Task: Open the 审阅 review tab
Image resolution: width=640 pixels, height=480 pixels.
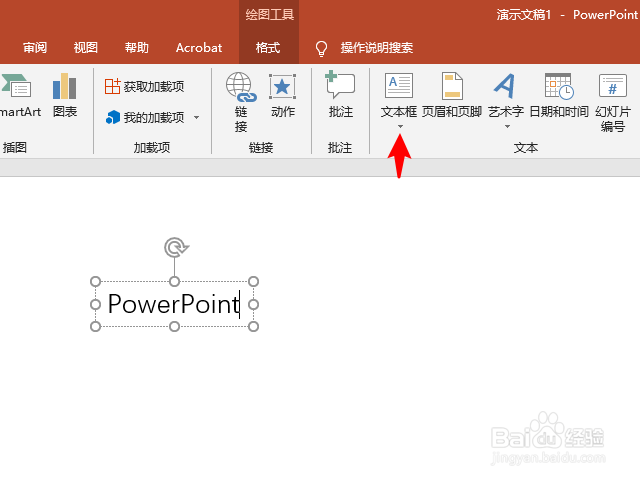Action: point(35,48)
